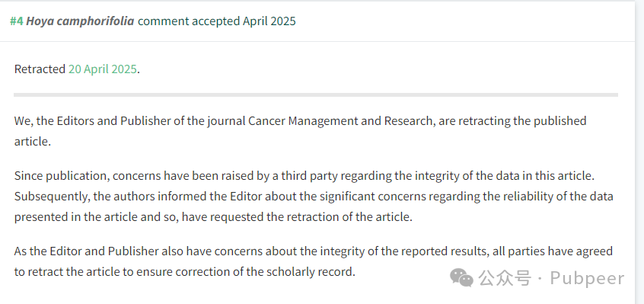Screen dimensions: 644x304
Task: Click the comment header bar background
Action: pyautogui.click(x=451, y=21)
